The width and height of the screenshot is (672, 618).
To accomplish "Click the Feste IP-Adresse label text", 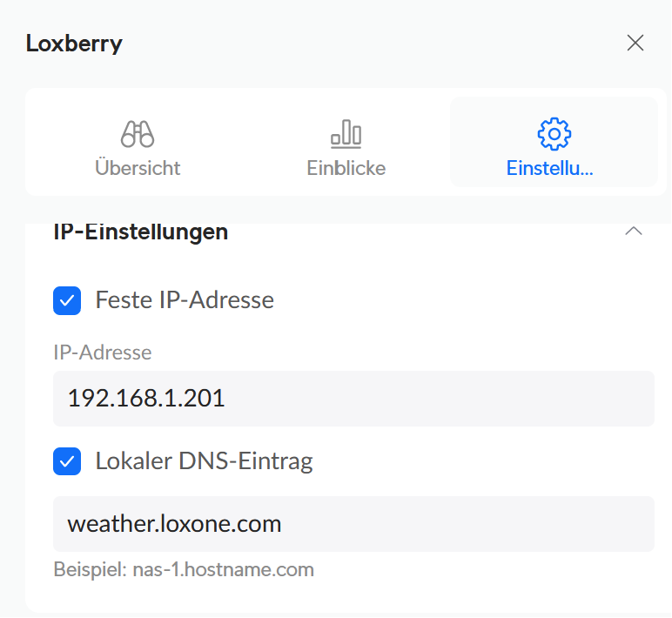I will click(x=185, y=300).
